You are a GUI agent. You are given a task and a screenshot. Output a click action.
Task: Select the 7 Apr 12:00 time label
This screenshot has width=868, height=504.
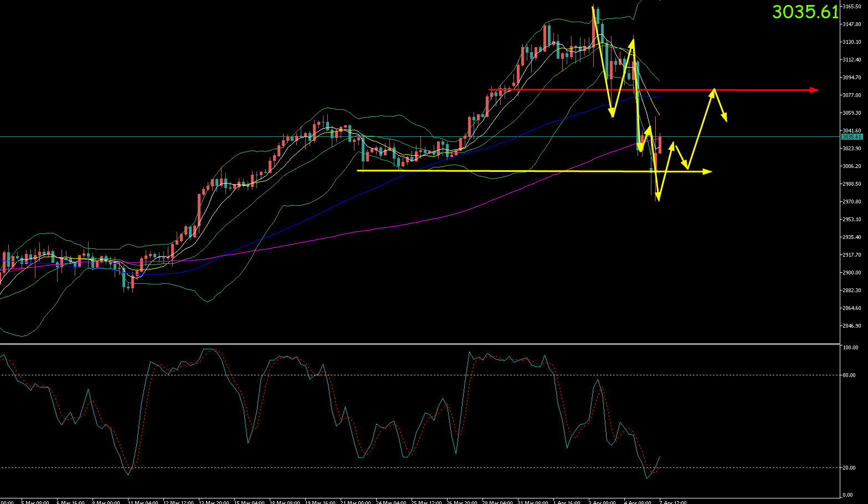(673, 502)
